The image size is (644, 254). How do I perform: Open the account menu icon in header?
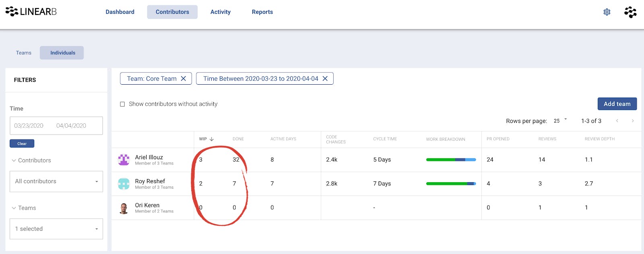click(x=630, y=12)
